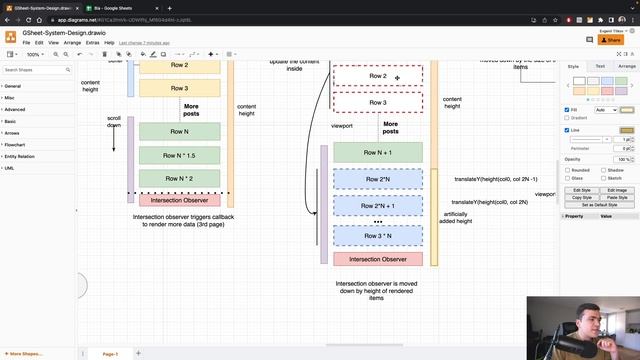Enable the Glass checkbox
Screen dimensions: 640x360
pyautogui.click(x=567, y=178)
